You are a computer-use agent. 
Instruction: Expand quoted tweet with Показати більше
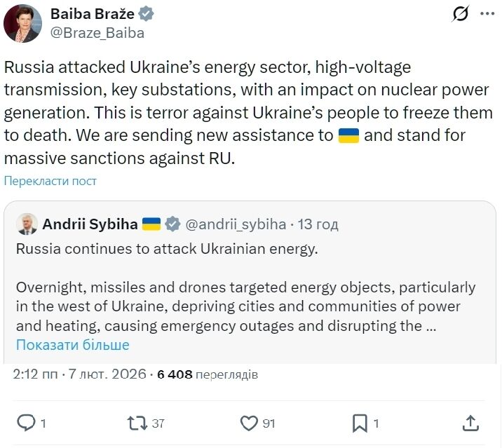73,345
